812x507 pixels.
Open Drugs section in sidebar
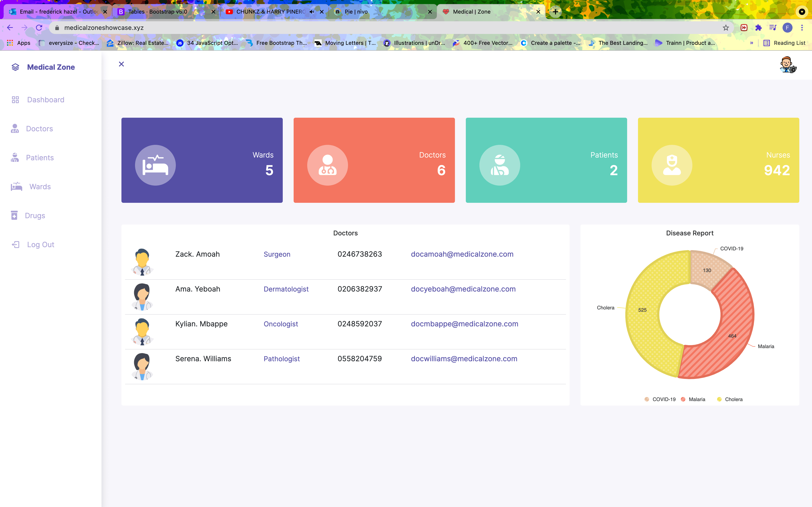[x=35, y=216]
